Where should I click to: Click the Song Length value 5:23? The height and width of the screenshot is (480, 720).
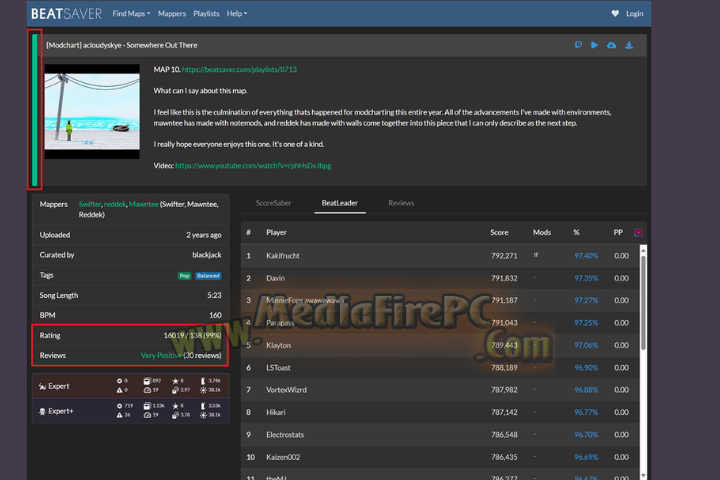pos(214,295)
